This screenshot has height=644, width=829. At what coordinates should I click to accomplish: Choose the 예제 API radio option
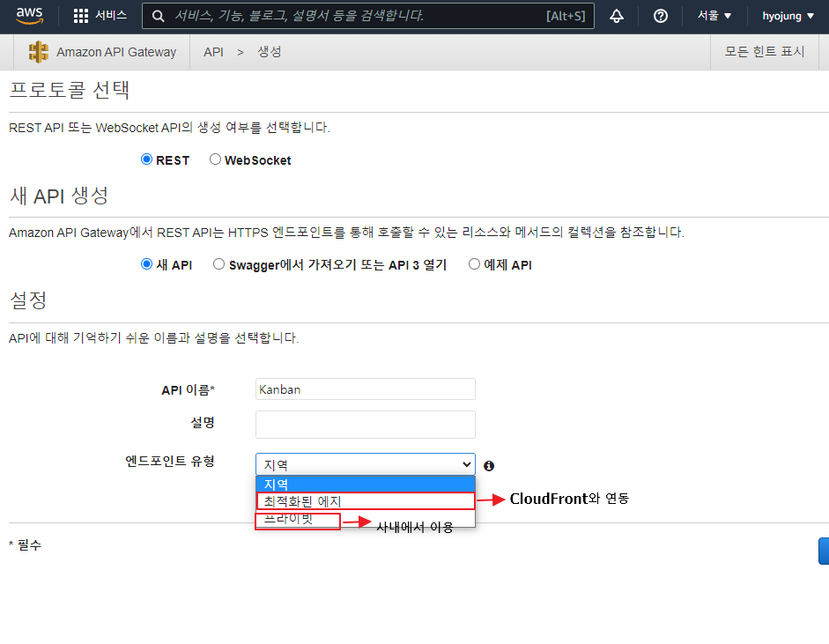[x=474, y=263]
